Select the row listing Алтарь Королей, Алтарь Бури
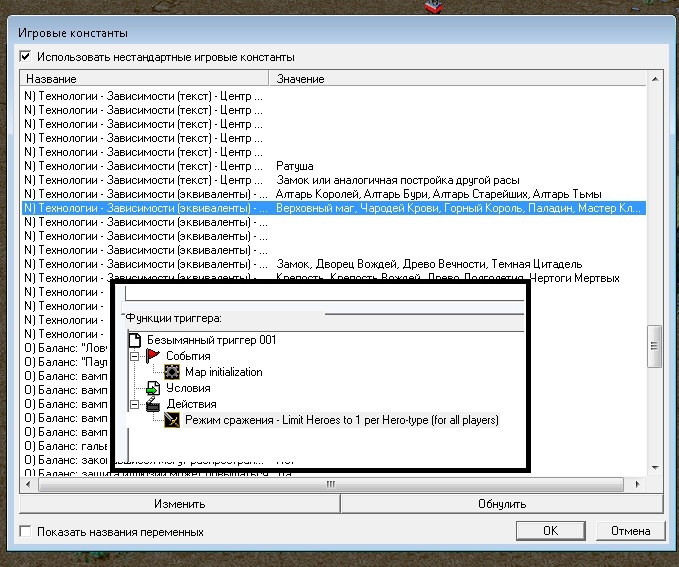This screenshot has height=567, width=679. tap(334, 194)
